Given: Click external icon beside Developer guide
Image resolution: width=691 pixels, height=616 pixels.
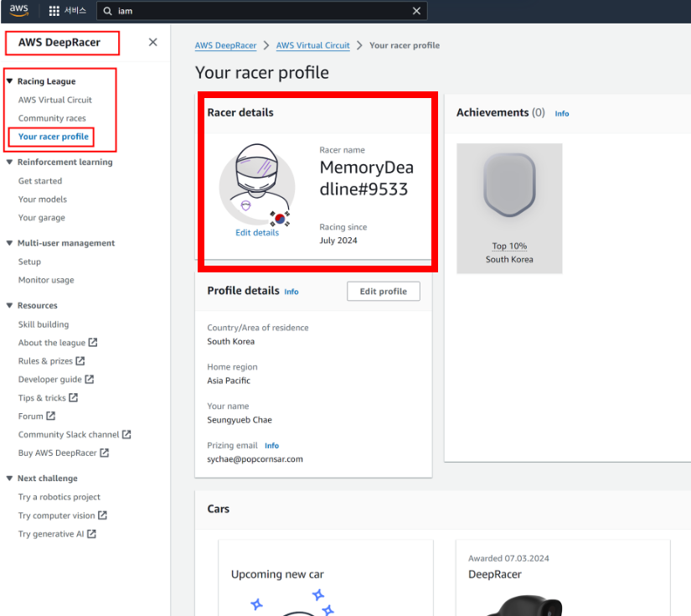Looking at the screenshot, I should [89, 379].
